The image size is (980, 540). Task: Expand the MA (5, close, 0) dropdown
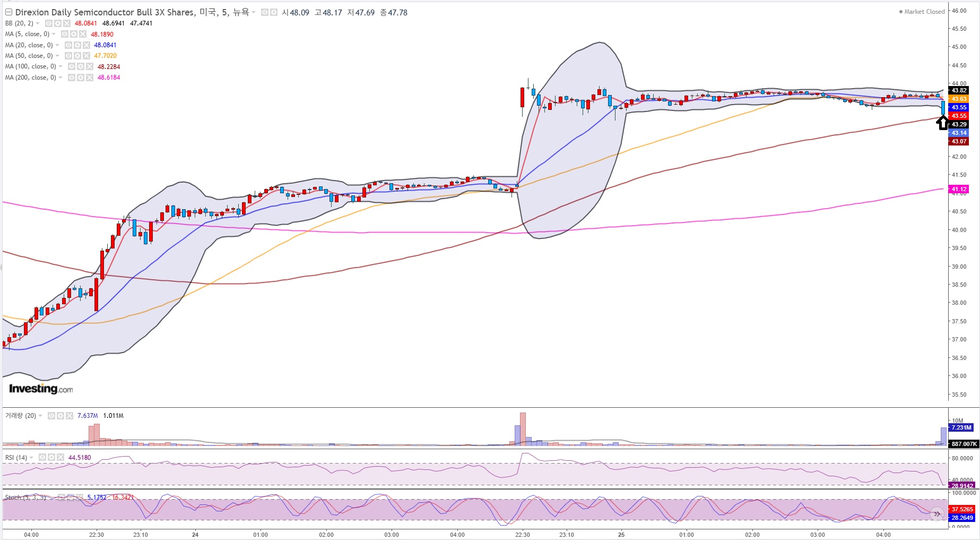click(x=54, y=34)
